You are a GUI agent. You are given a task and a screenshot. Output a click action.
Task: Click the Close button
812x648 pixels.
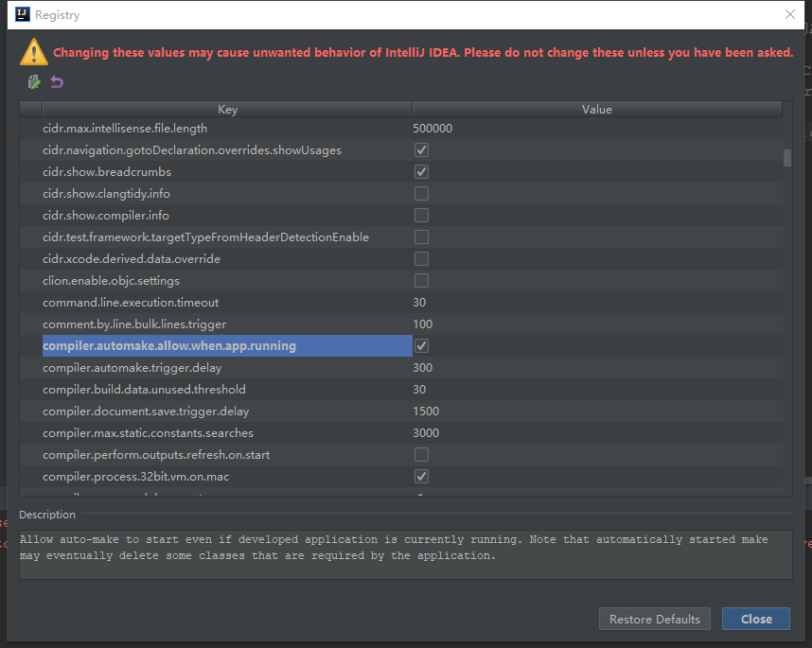click(756, 619)
